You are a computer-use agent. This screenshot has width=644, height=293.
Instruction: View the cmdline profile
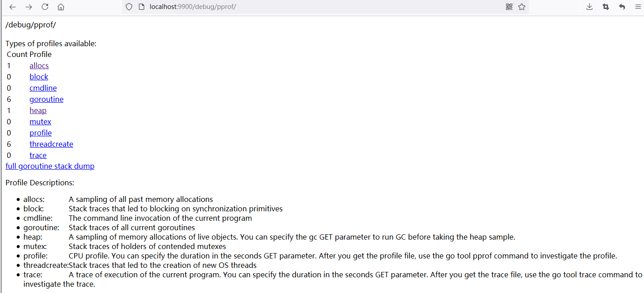pyautogui.click(x=43, y=88)
